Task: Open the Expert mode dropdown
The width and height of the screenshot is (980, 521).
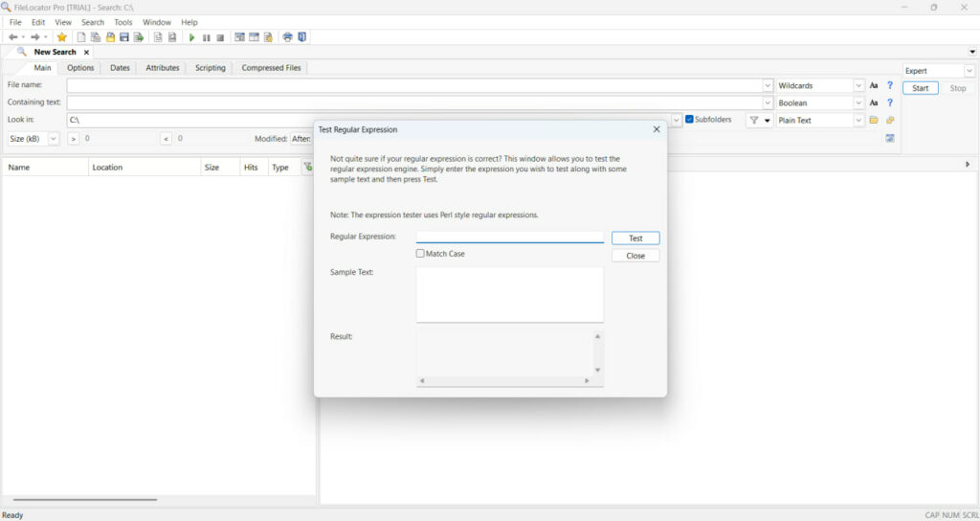Action: click(969, 71)
